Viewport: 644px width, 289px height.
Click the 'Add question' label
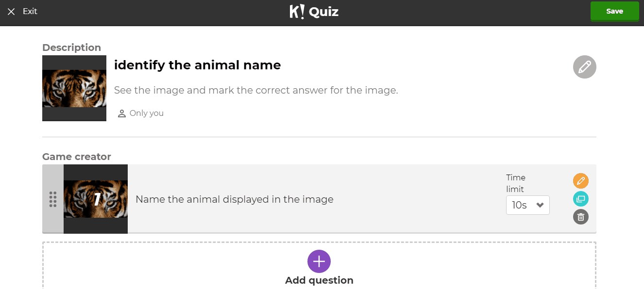pyautogui.click(x=319, y=280)
